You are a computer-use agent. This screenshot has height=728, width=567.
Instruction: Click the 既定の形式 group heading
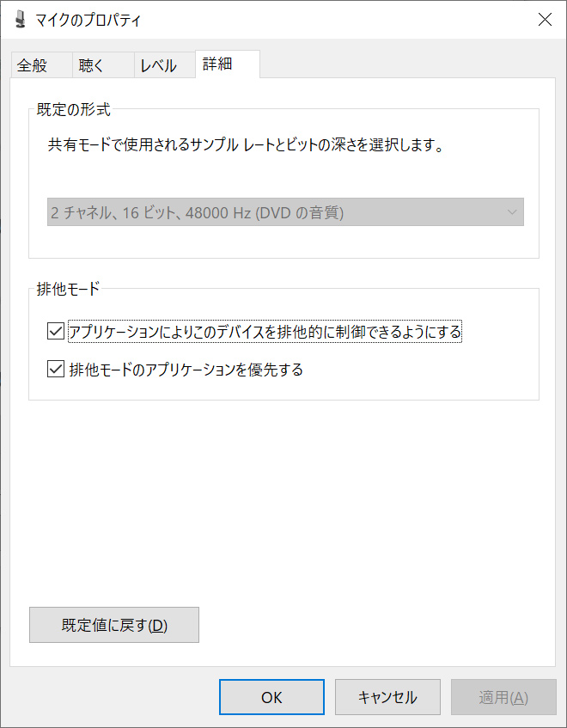tap(74, 110)
